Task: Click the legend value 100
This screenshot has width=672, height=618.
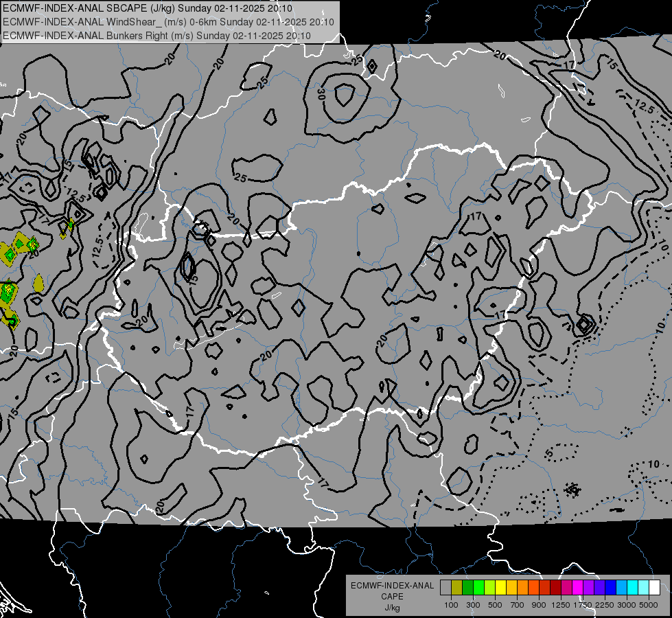Action: pyautogui.click(x=451, y=605)
